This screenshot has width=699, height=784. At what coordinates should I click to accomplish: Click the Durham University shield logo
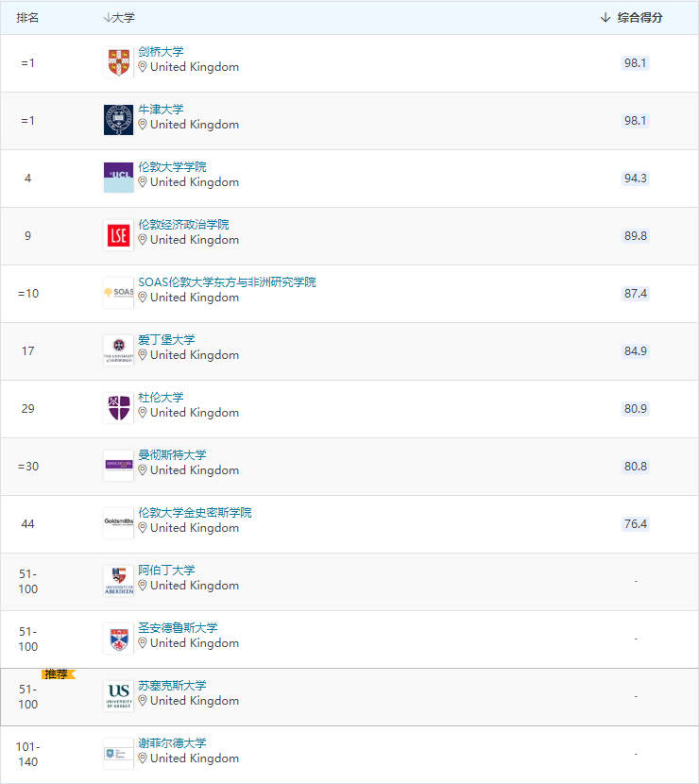118,408
